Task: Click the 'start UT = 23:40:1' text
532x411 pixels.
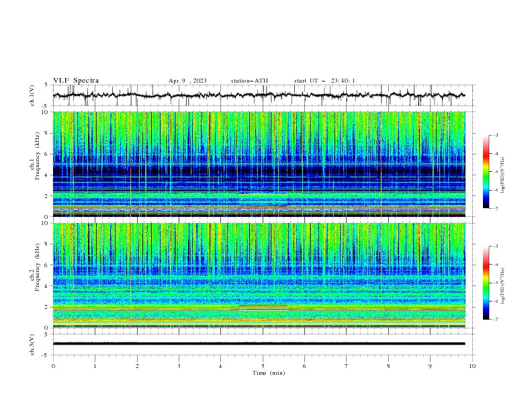Action: [324, 81]
